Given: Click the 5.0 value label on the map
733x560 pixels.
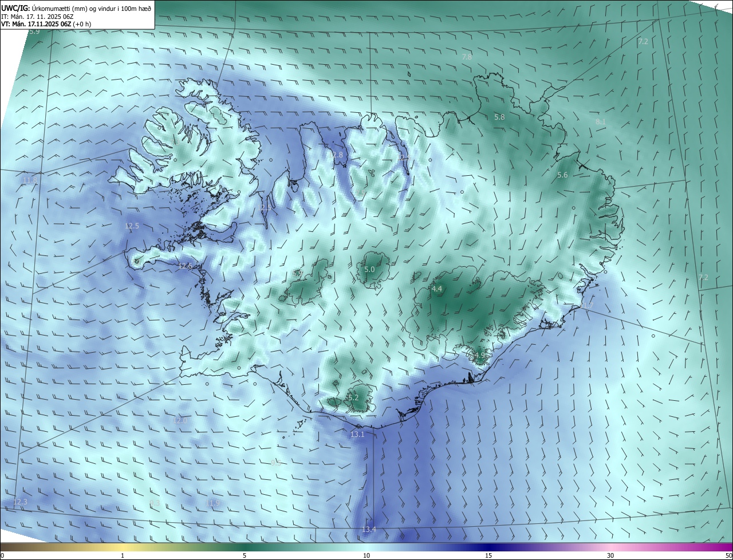Looking at the screenshot, I should coord(369,269).
